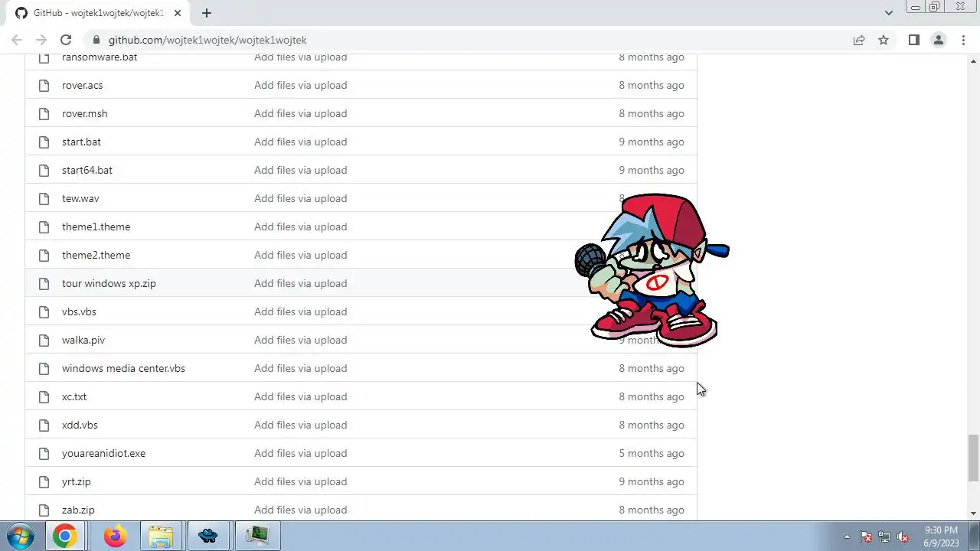Viewport: 980px width, 551px height.
Task: Switch to Chrome in the taskbar
Action: click(64, 536)
